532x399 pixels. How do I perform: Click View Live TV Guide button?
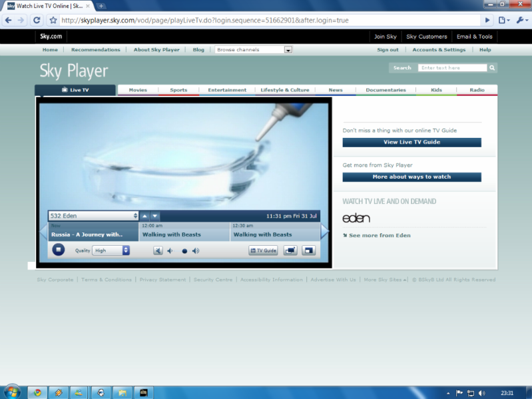(412, 142)
